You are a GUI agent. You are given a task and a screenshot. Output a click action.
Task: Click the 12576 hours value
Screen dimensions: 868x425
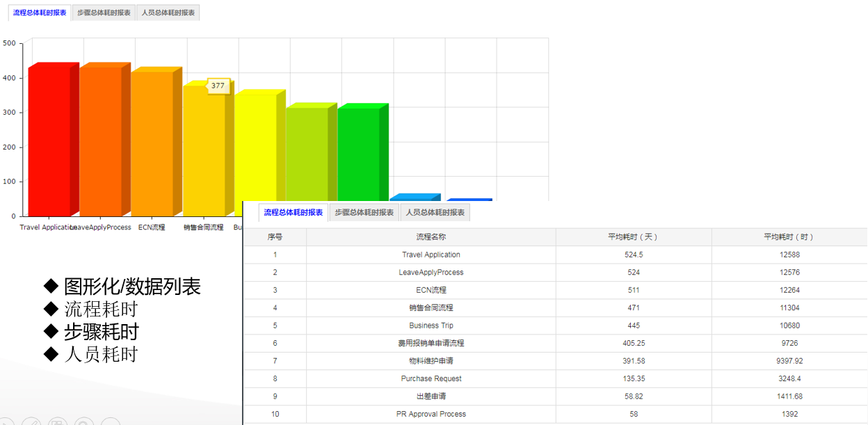[x=789, y=273]
